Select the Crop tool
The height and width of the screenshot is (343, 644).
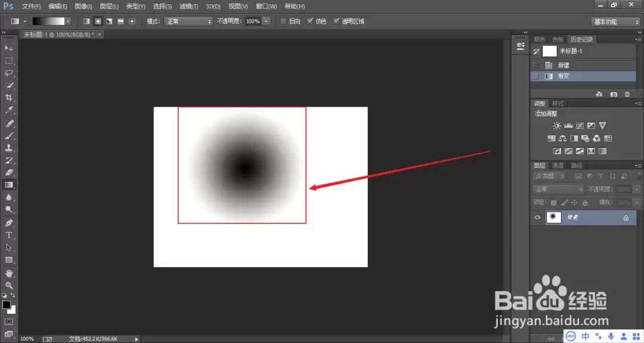point(9,98)
